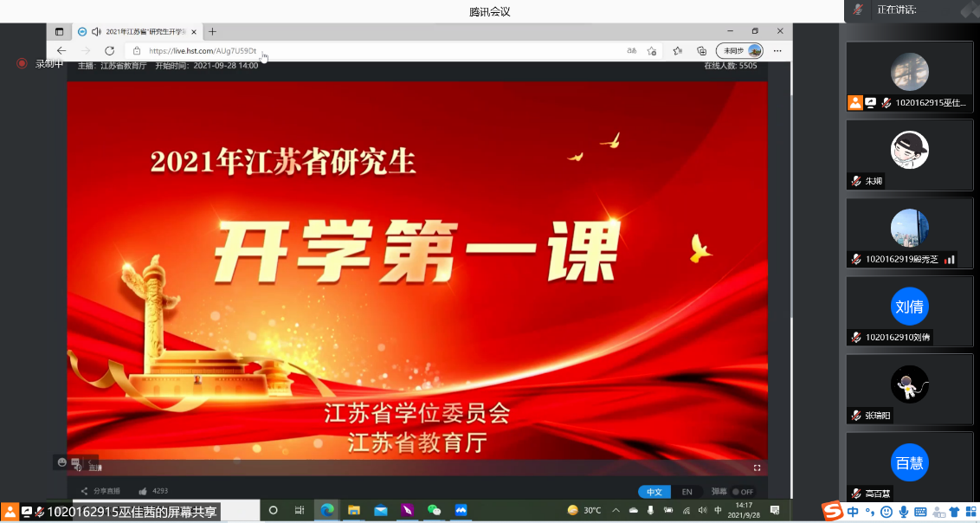
Task: Open Microsoft Edge from the taskbar
Action: (327, 511)
